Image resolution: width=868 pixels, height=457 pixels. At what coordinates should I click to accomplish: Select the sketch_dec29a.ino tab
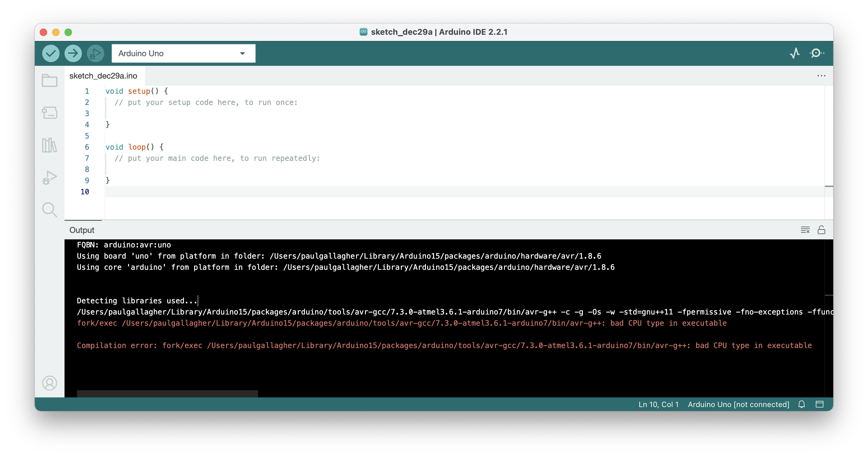coord(103,76)
